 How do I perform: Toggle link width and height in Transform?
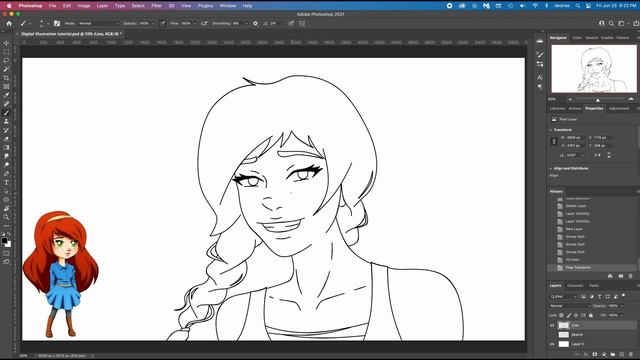tap(554, 142)
